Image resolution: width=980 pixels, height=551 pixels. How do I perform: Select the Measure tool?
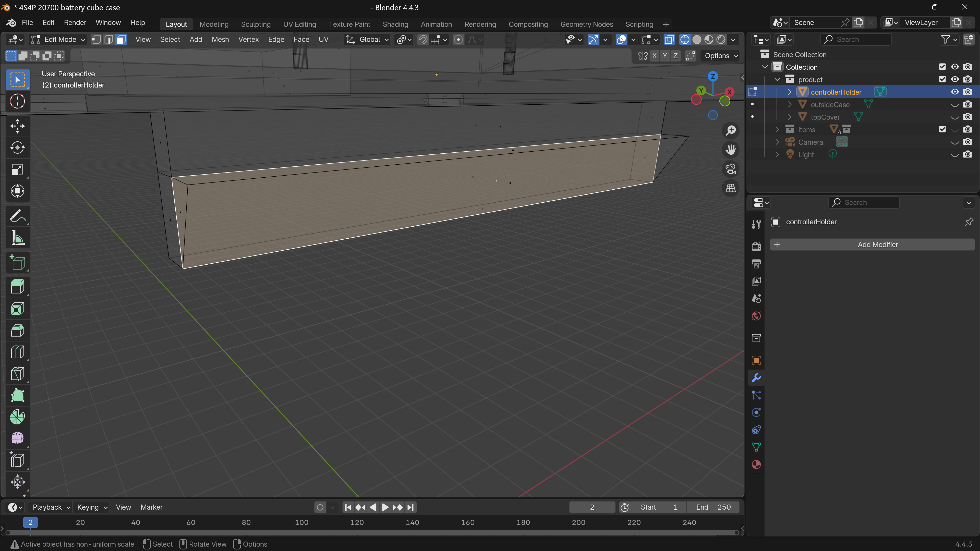(18, 238)
